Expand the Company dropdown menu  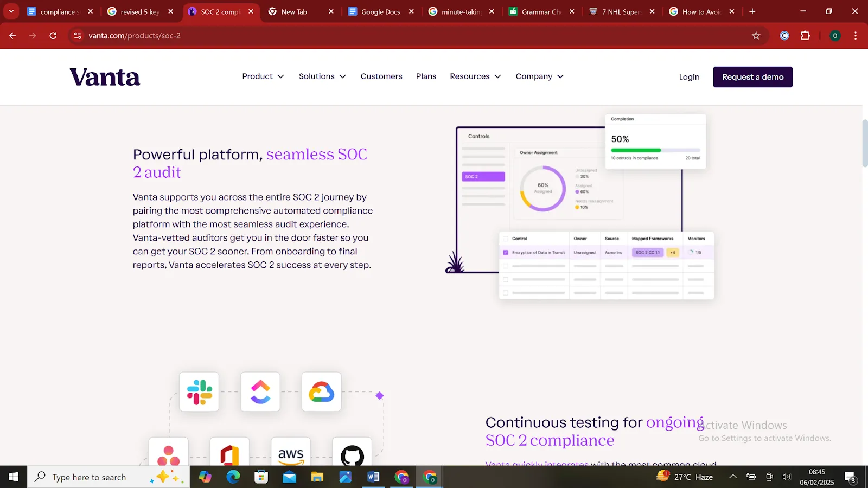pos(540,76)
